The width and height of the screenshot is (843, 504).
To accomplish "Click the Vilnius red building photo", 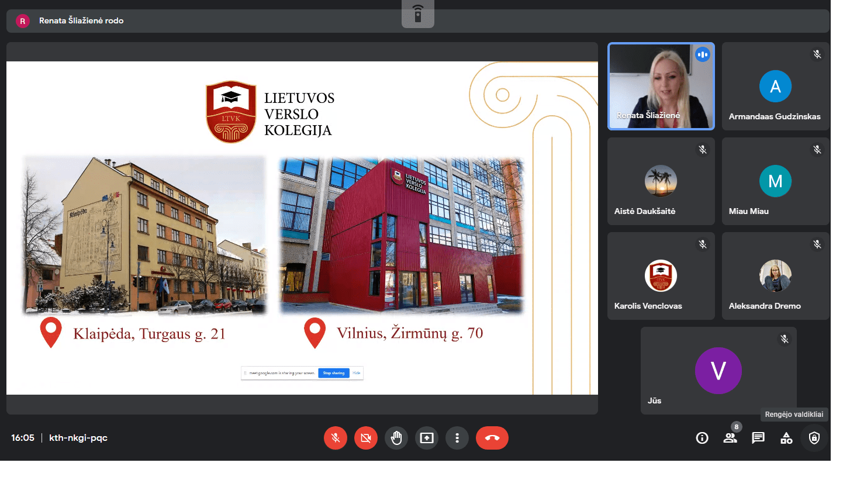I will click(402, 236).
